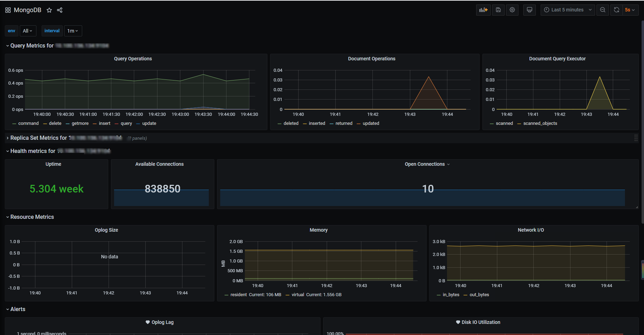Collapse the Query Metrics row
This screenshot has height=335, width=644.
(8, 46)
